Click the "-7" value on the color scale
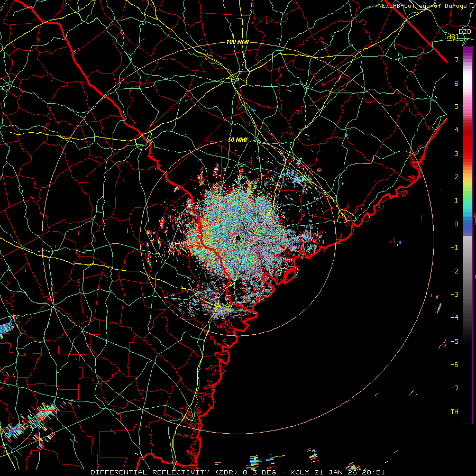 point(454,388)
